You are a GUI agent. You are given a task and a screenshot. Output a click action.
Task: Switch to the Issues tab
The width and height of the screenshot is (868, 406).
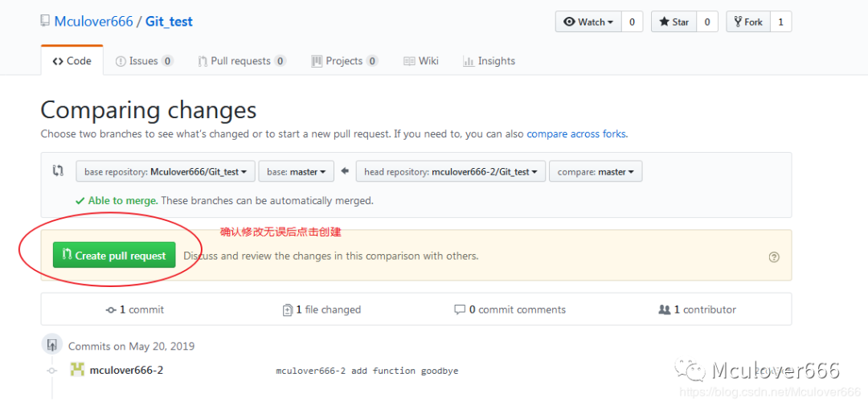144,61
